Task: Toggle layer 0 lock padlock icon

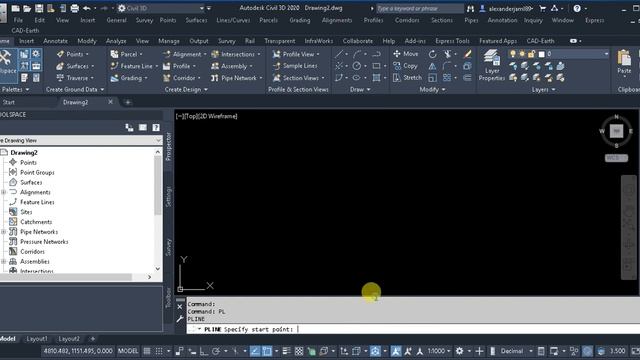Action: pyautogui.click(x=531, y=54)
